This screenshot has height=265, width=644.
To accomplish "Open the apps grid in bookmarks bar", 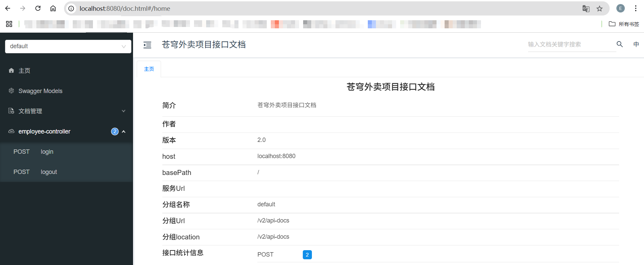I will click(9, 24).
